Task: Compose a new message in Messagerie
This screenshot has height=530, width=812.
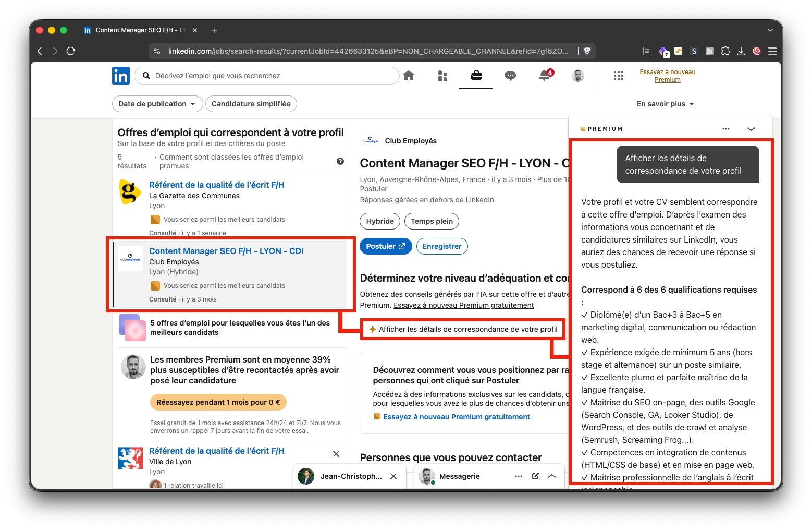Action: pos(535,476)
